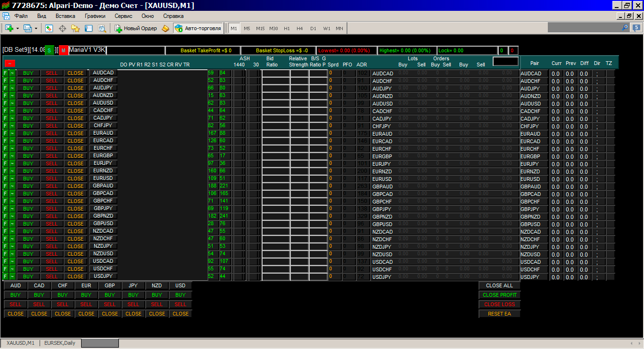The height and width of the screenshot is (349, 644).
Task: Switch to the EURSEK,Daily chart tab
Action: point(60,343)
